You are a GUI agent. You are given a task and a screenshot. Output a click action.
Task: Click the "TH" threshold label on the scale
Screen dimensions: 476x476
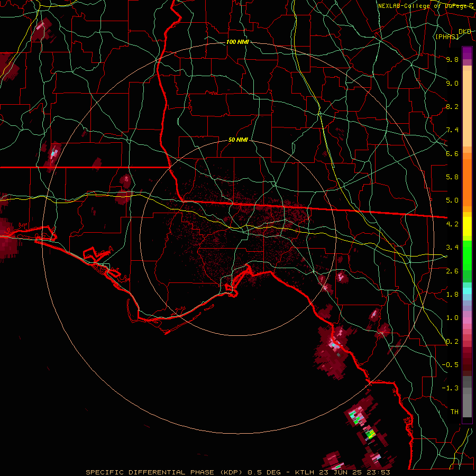point(454,412)
